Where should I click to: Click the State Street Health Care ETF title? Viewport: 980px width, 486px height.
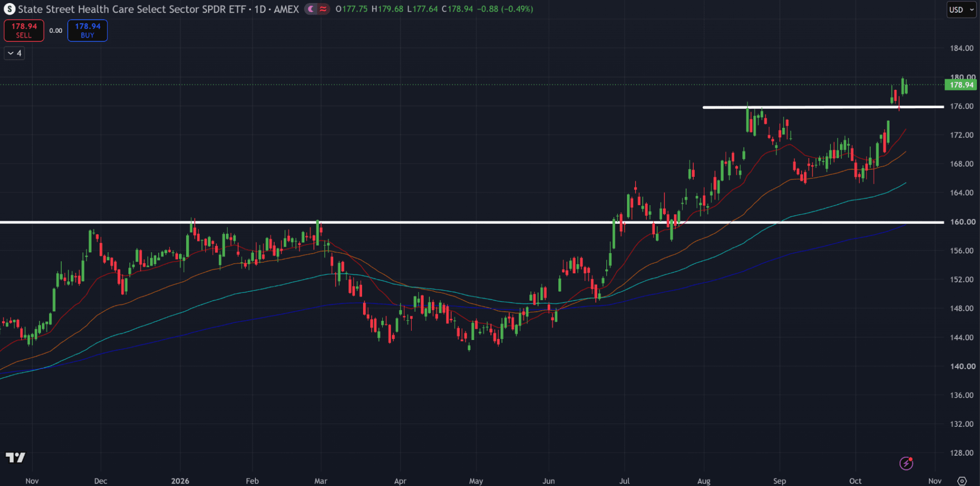coord(132,9)
